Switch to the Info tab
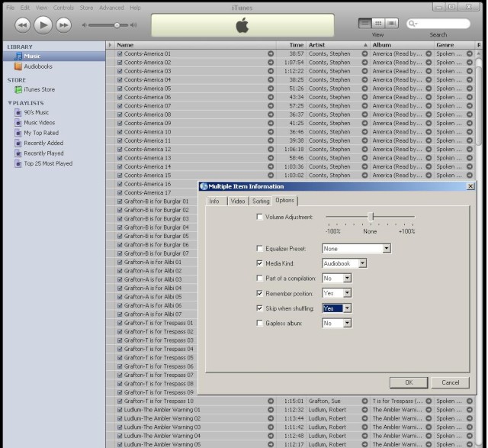Screen dimensions: 488x448 (x=214, y=201)
